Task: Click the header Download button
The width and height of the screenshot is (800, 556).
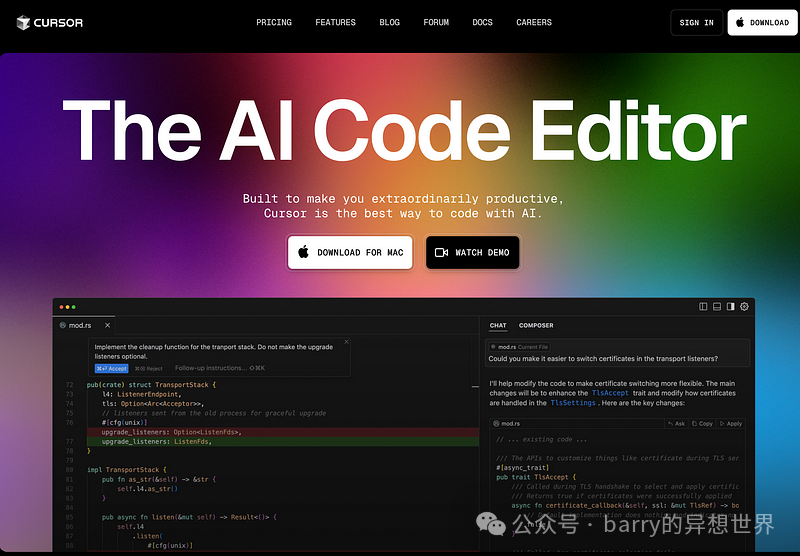Action: [762, 22]
